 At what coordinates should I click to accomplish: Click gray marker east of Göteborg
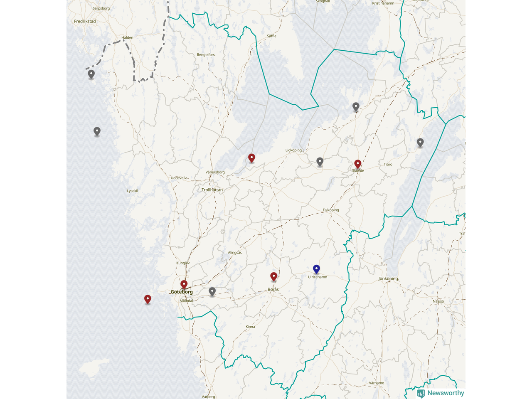click(x=212, y=291)
